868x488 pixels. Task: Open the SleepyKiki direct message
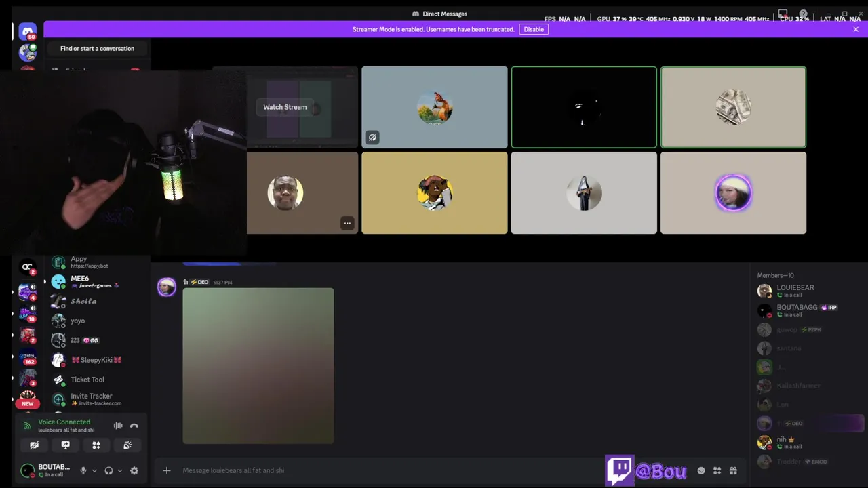[x=98, y=360]
